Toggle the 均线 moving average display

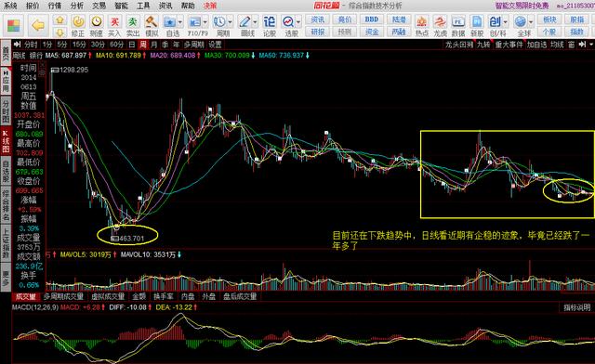click(557, 45)
